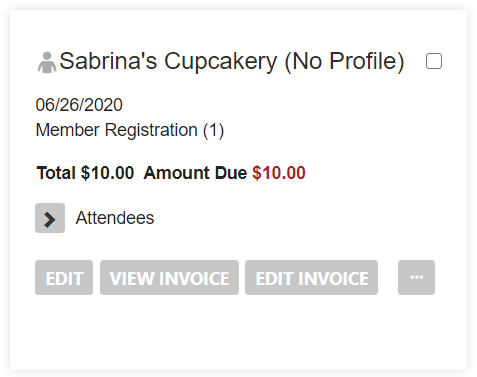
Task: Click the word Cupcakery in the title
Action: tap(220, 62)
